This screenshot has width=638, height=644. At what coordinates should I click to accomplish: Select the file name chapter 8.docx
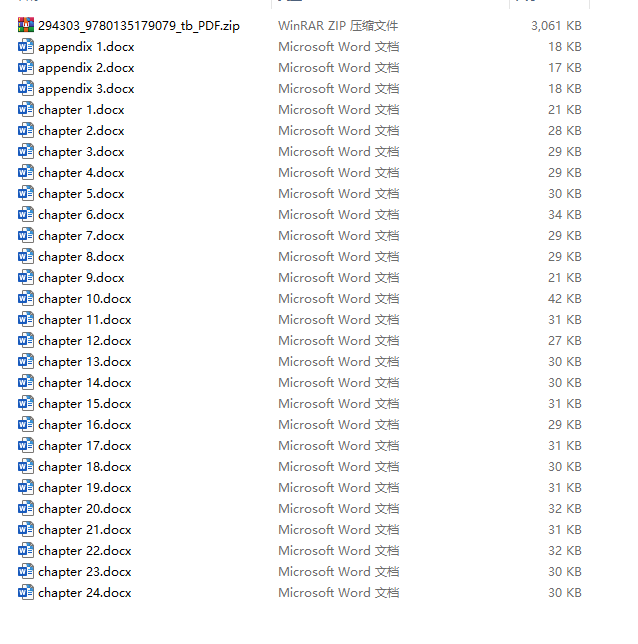click(81, 257)
